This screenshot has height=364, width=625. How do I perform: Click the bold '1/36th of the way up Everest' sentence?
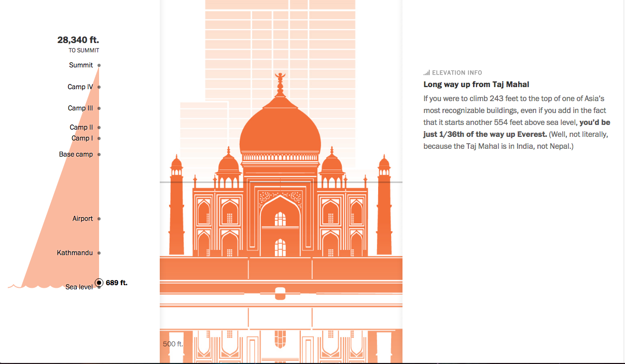(517, 129)
